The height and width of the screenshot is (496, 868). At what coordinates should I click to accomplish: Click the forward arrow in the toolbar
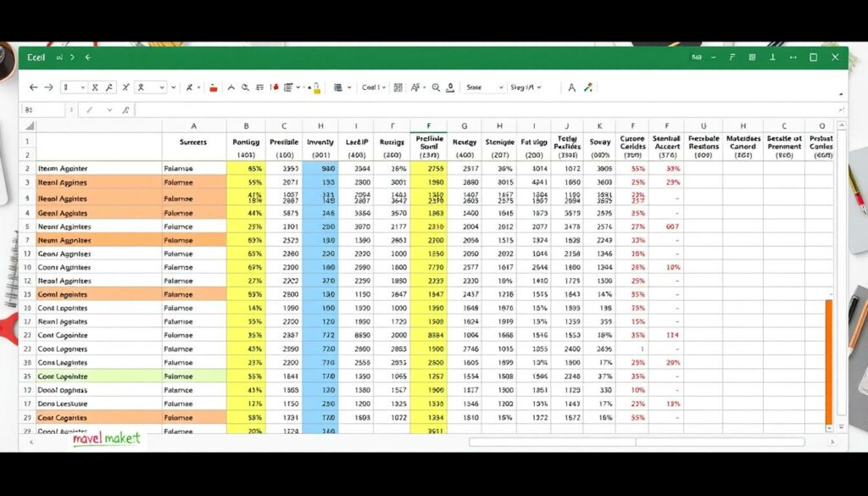(x=48, y=87)
